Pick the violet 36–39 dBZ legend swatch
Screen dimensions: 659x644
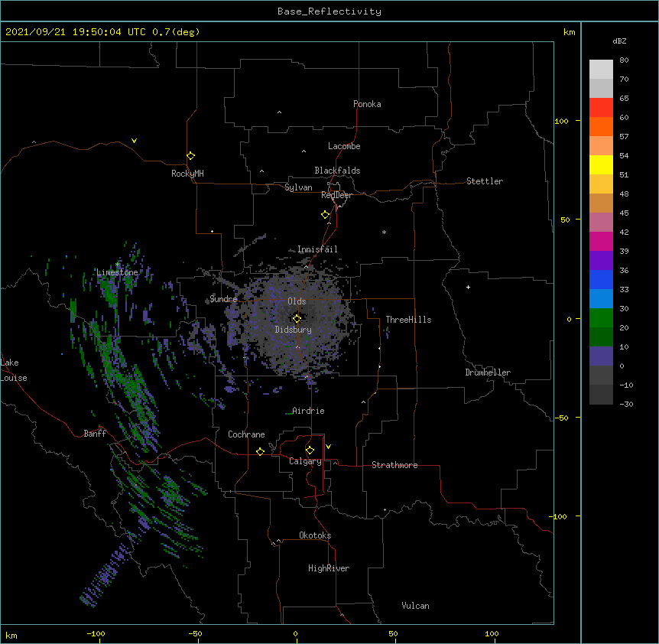(x=601, y=261)
